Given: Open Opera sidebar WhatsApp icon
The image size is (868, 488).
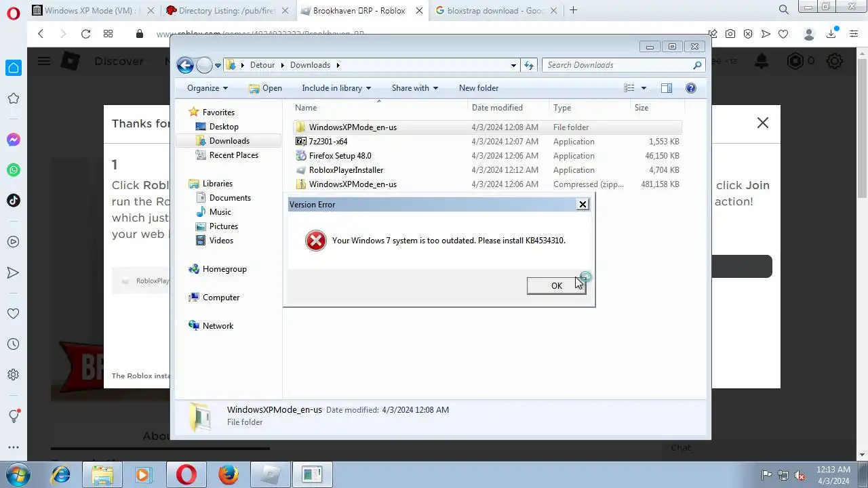Looking at the screenshot, I should click(13, 170).
